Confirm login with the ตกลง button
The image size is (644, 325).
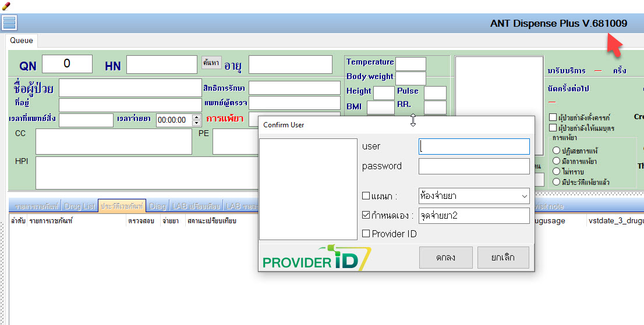(x=445, y=258)
